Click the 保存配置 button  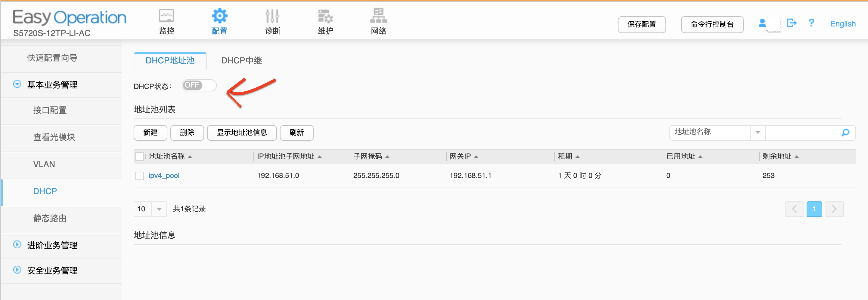[x=642, y=24]
